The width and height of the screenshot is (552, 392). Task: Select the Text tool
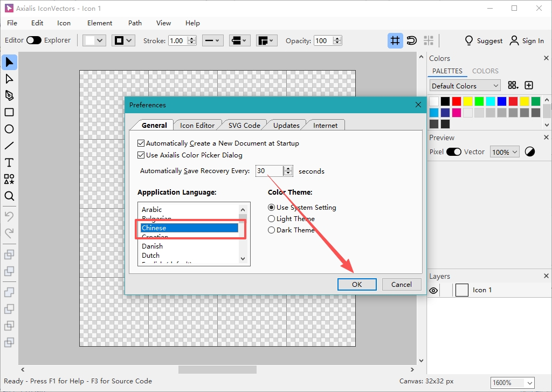click(9, 162)
